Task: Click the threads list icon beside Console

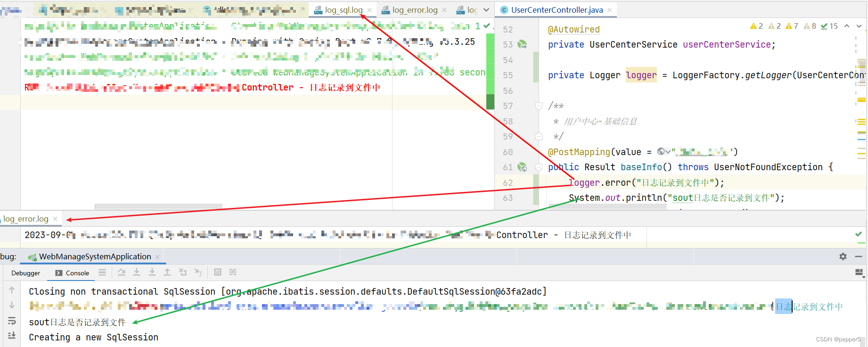Action: tap(102, 273)
